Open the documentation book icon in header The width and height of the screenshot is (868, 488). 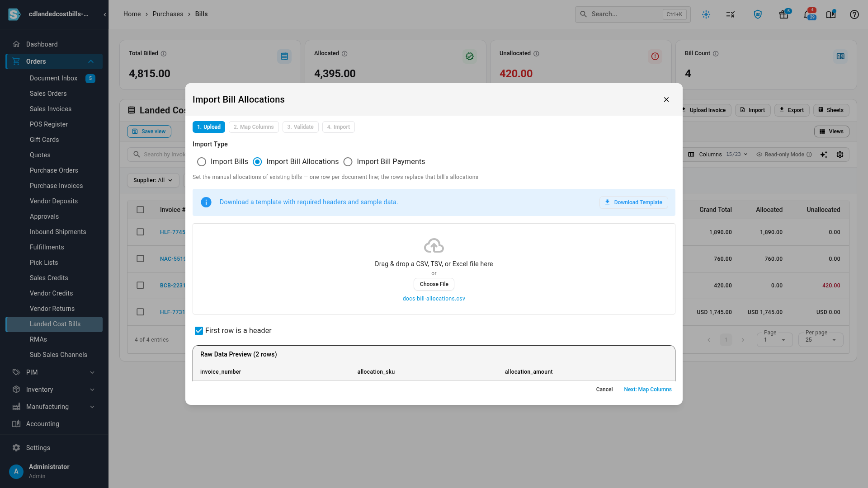(831, 14)
